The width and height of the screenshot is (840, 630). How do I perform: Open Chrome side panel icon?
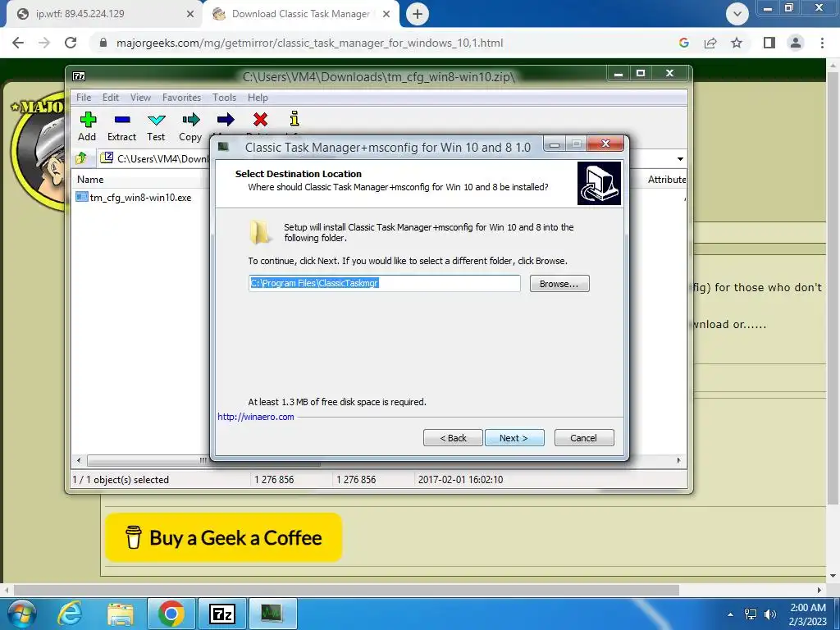pos(769,43)
